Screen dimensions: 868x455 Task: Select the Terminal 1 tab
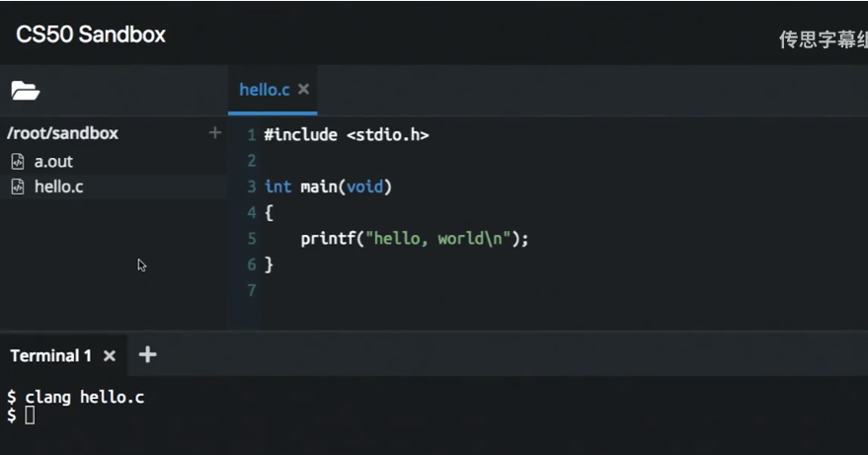[x=51, y=355]
